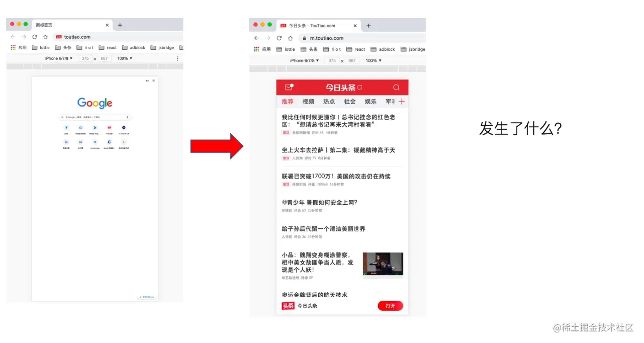644x343 pixels.
Task: Select the 社会 channel tab
Action: click(350, 101)
